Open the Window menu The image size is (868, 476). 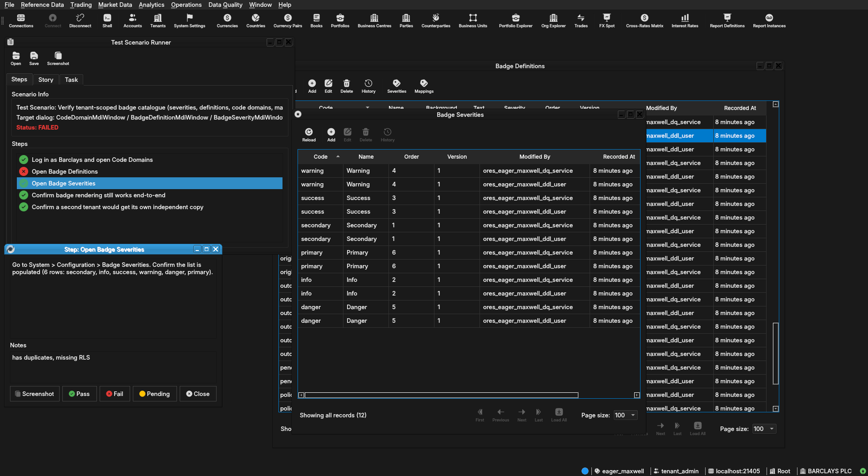point(260,5)
